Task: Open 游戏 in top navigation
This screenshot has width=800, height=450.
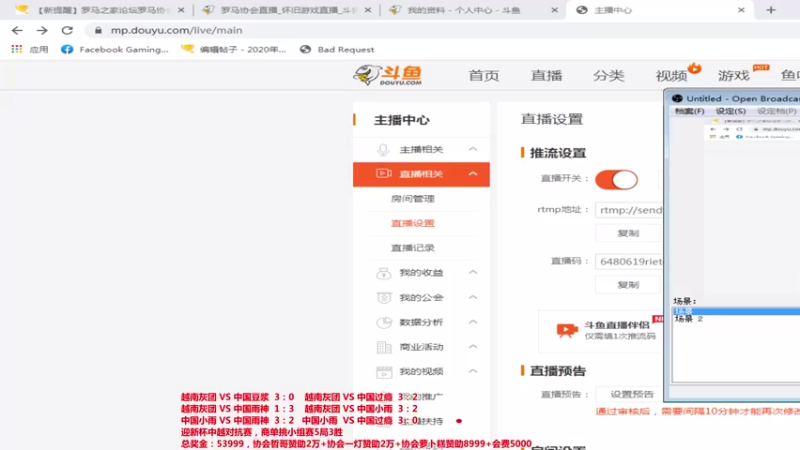Action: 733,76
